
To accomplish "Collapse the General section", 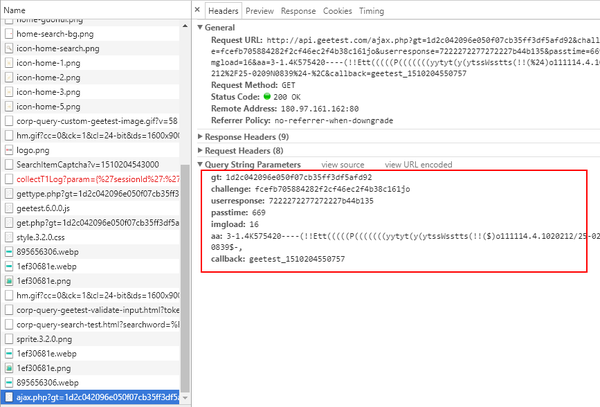I will pos(200,27).
